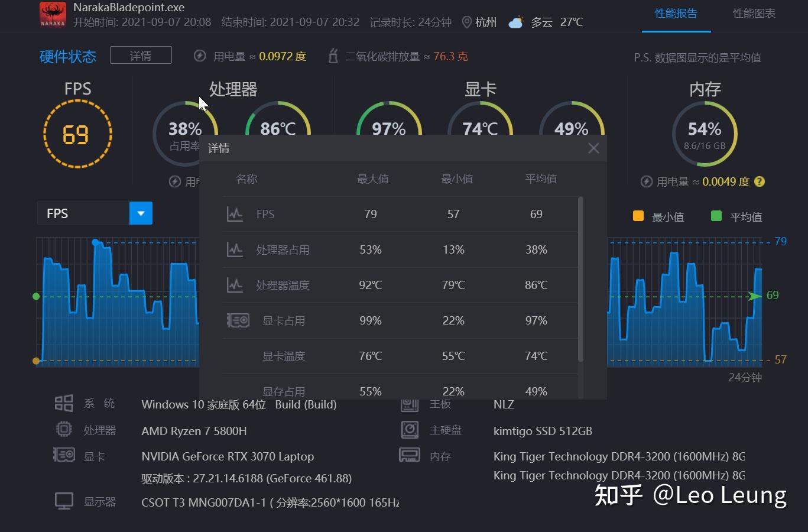Click the GPU icon beside NVIDIA GeForce RTX 3070
The image size is (808, 532).
coord(64,455)
